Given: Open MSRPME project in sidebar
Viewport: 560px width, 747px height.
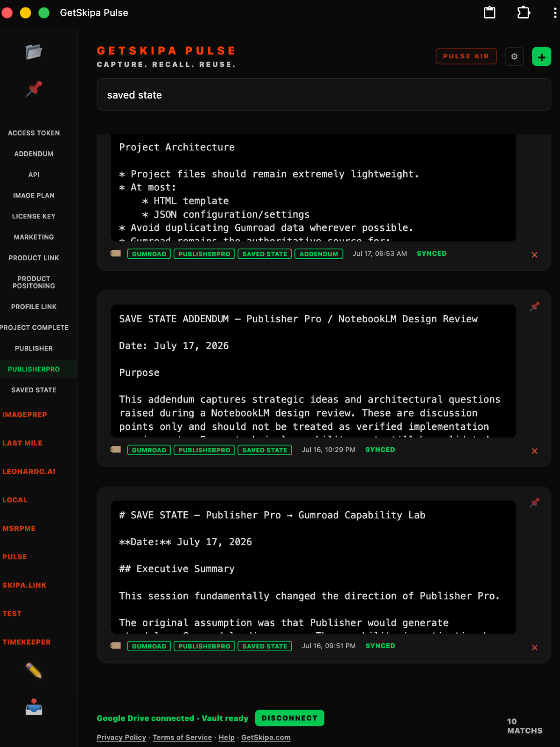Looking at the screenshot, I should pos(19,529).
